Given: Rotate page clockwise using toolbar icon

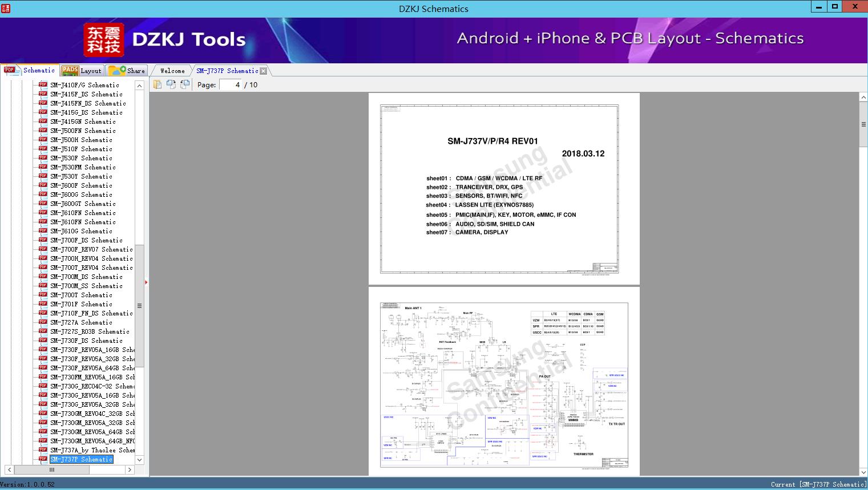Looking at the screenshot, I should [x=171, y=84].
